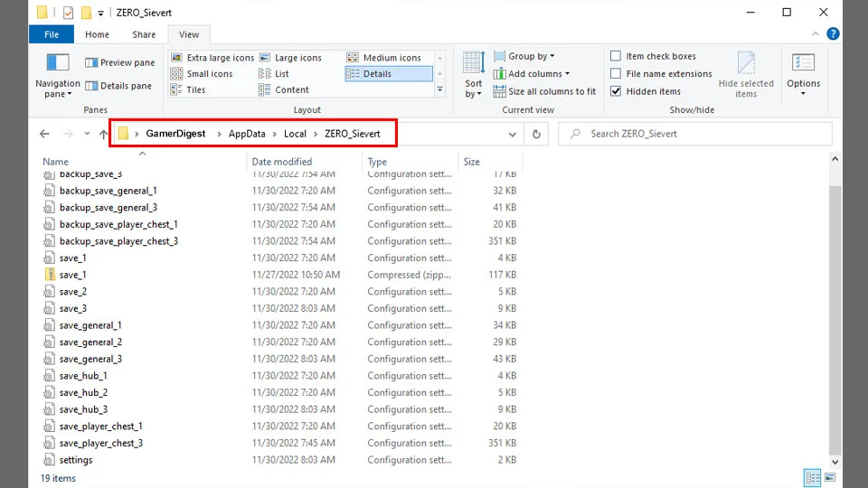
Task: Expand the Group by dropdown
Action: click(524, 56)
